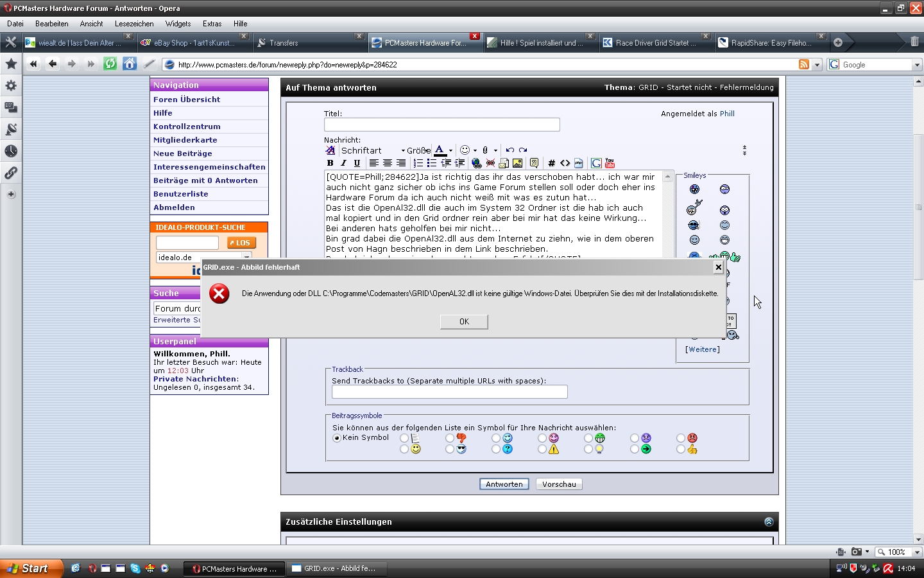Switch to the RapidShare tab

pos(771,43)
